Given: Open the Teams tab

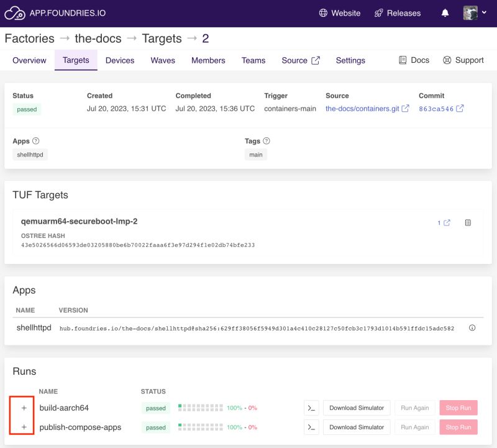Looking at the screenshot, I should [253, 60].
